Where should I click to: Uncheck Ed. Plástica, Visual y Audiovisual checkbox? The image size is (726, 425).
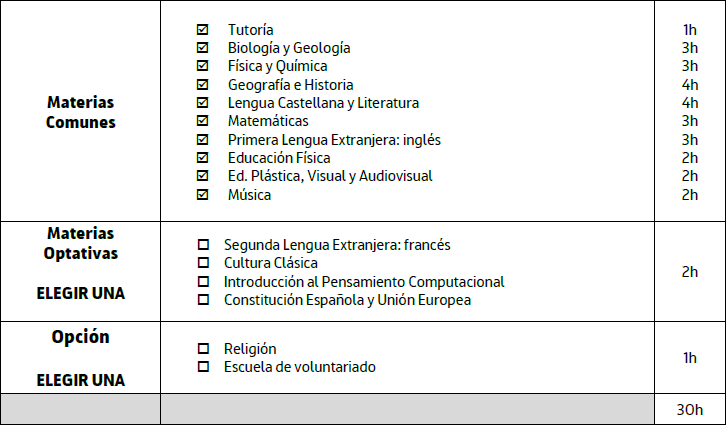tap(203, 176)
